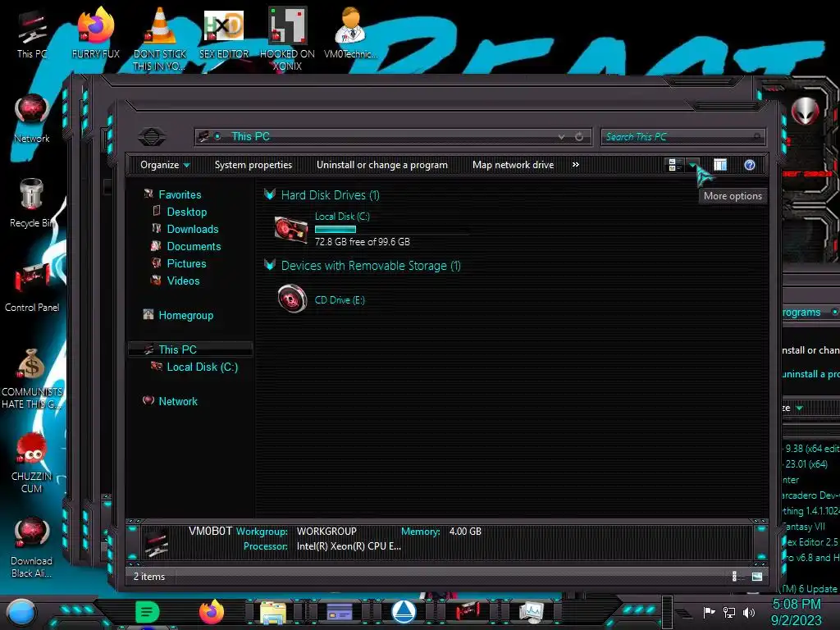Open the COMMUNISTS HATE THIS money bag icon
840x630 pixels.
pos(32,378)
